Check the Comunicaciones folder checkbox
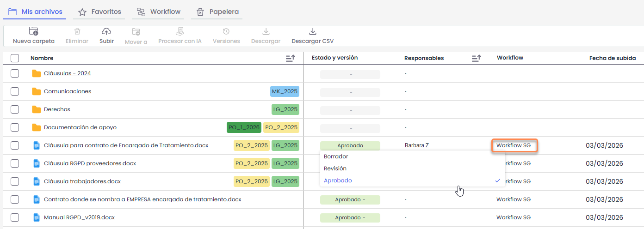Image resolution: width=644 pixels, height=229 pixels. (15, 91)
